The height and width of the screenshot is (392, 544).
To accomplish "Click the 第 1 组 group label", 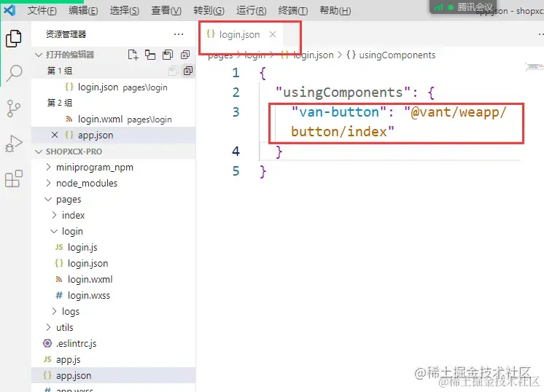I will click(60, 71).
